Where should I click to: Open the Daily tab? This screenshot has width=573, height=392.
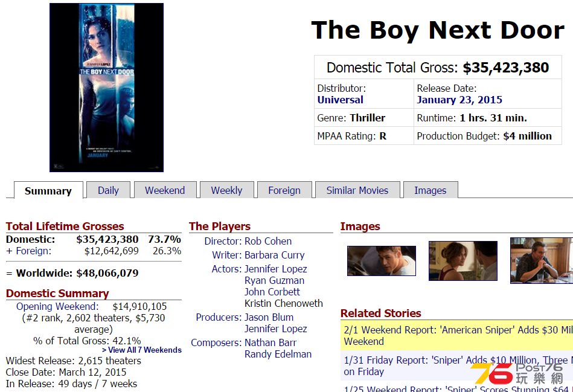[108, 190]
